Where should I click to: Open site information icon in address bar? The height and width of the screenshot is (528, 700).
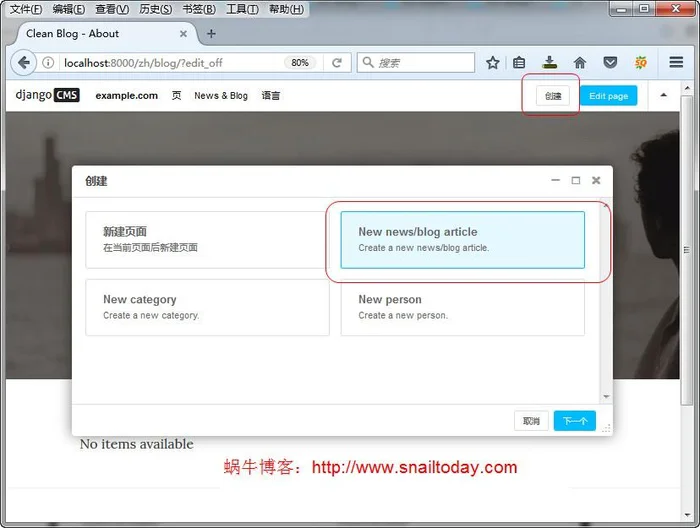point(48,63)
